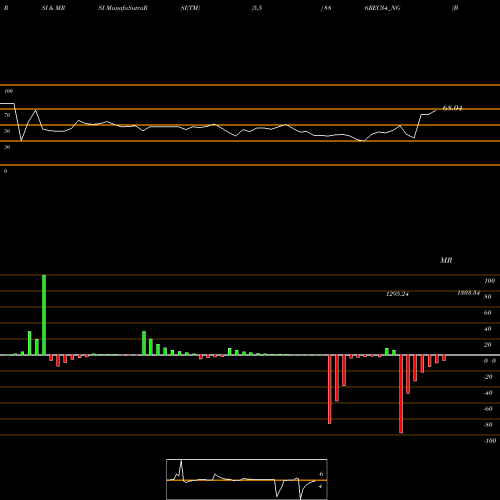Click the tallest green histogram bar

click(x=44, y=315)
